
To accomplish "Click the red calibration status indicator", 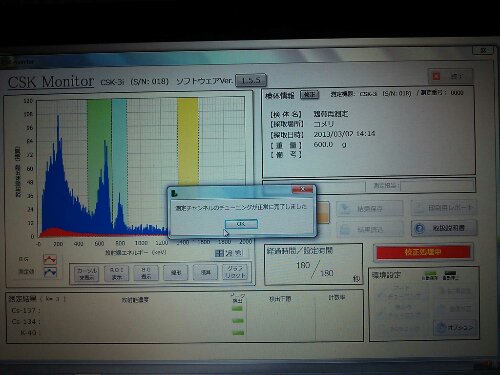I will point(423,252).
